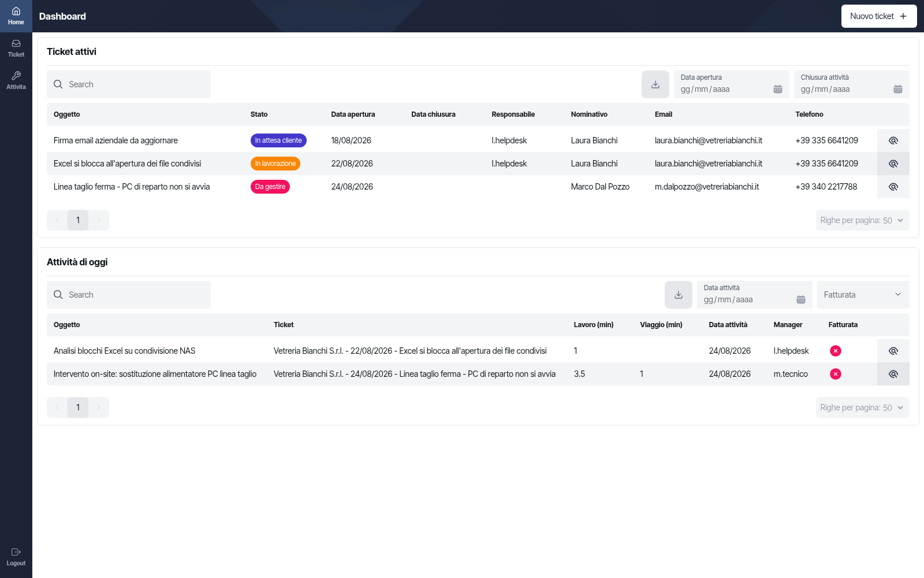Click the plus icon in Nuovo ticket
924x578 pixels.
tap(903, 16)
